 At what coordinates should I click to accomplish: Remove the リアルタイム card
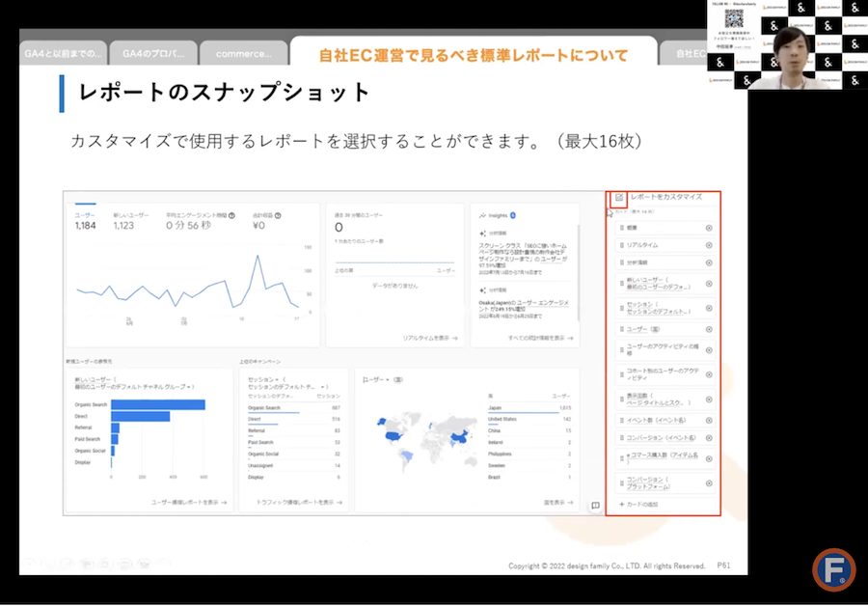(709, 245)
